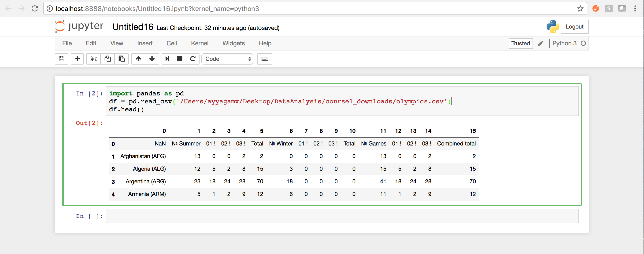
Task: Copy selected cells icon
Action: [107, 59]
